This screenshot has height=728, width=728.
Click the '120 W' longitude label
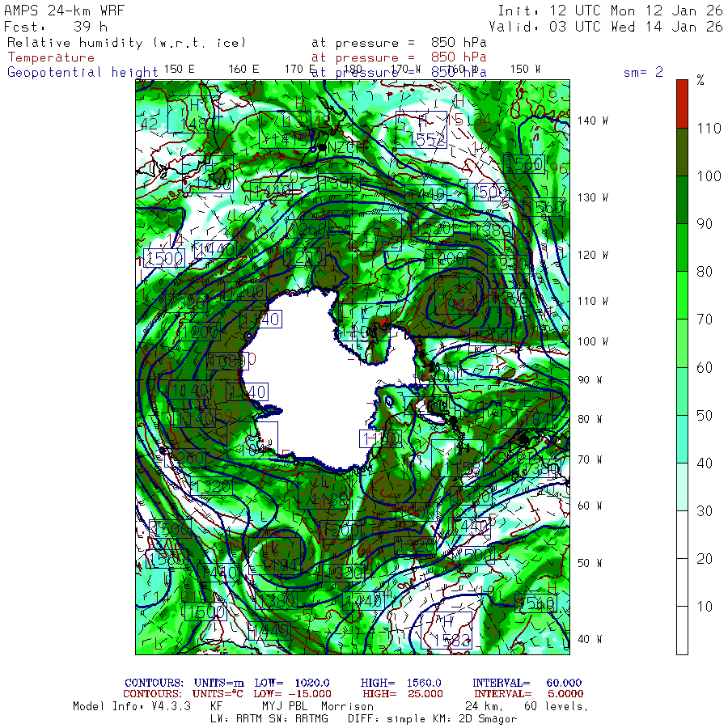(x=592, y=255)
